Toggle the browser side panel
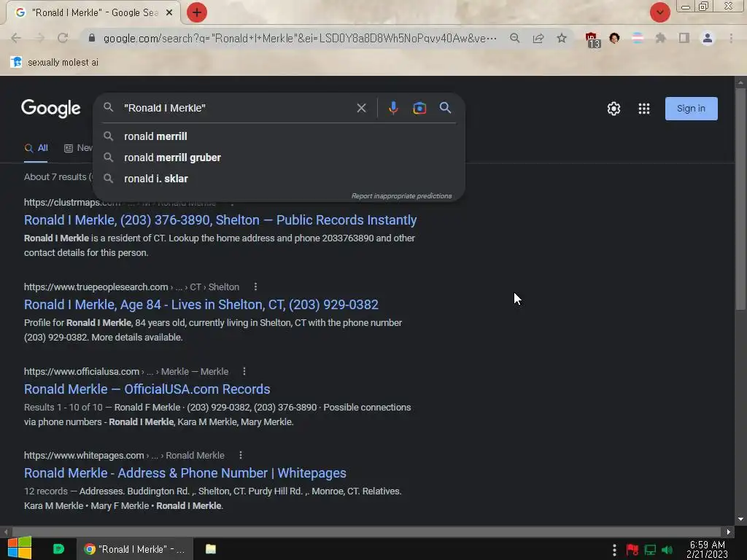 click(x=684, y=38)
